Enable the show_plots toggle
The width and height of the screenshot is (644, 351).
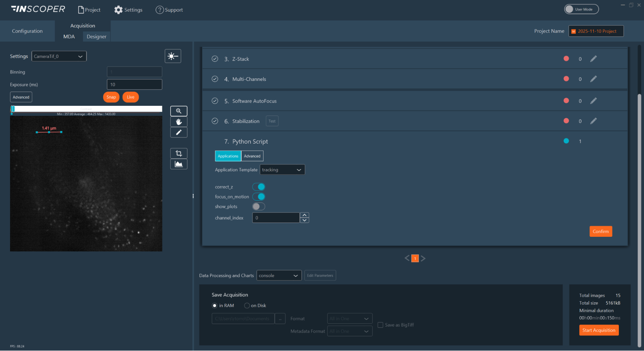(x=258, y=206)
